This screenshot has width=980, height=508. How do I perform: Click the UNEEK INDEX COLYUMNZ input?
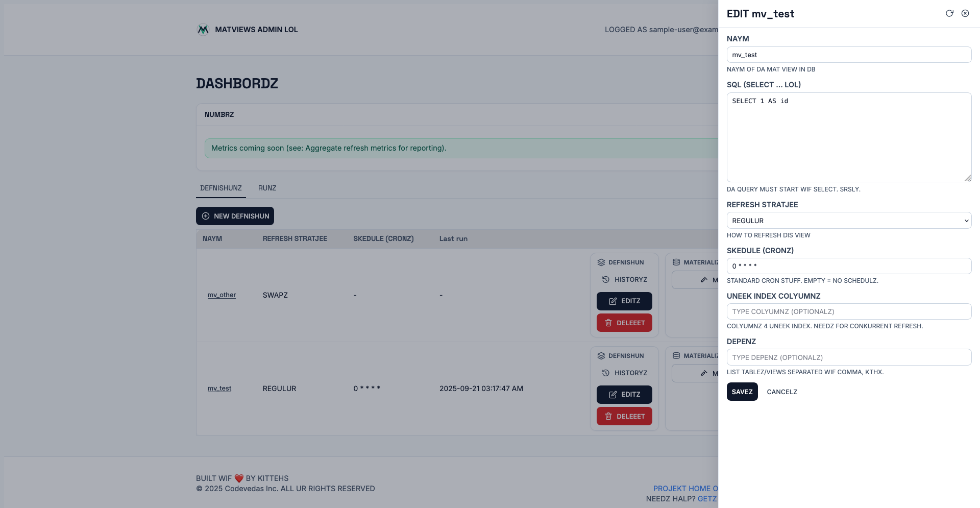848,311
